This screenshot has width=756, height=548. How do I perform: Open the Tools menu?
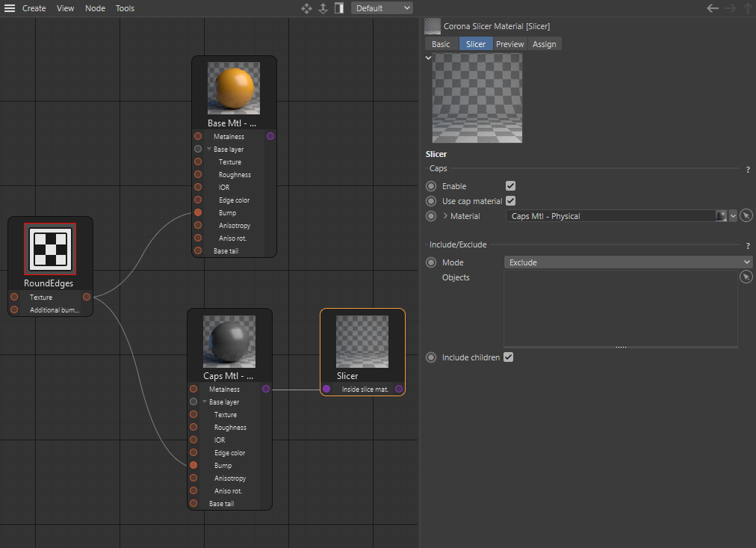[125, 8]
